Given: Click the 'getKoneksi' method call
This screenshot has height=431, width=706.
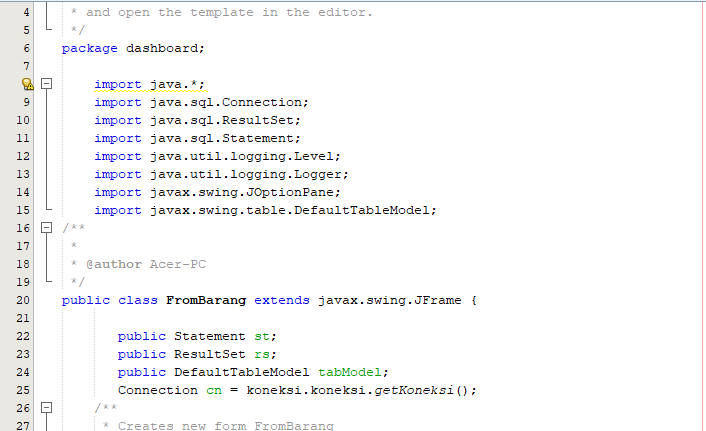Looking at the screenshot, I should 414,390.
